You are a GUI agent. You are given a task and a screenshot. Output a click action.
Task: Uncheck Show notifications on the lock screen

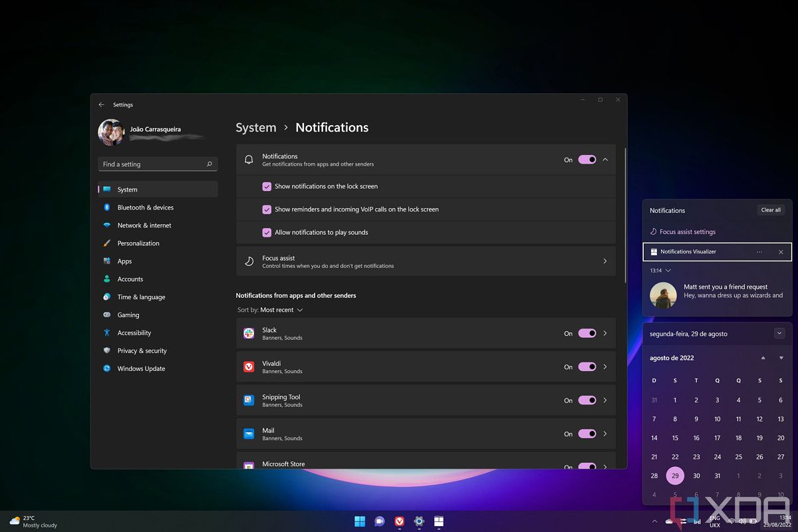[x=267, y=186]
